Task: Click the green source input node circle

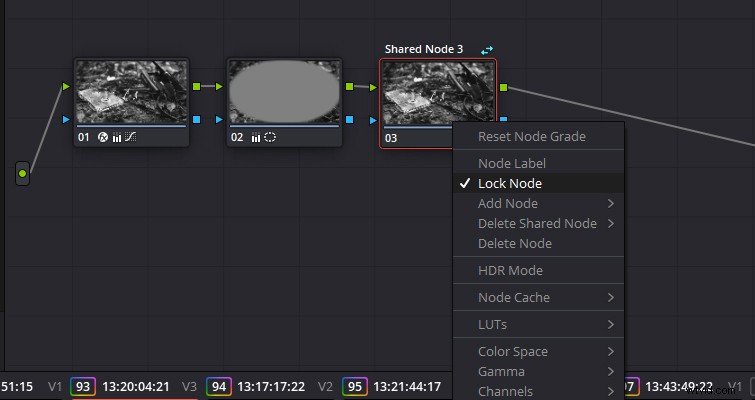Action: pyautogui.click(x=22, y=174)
